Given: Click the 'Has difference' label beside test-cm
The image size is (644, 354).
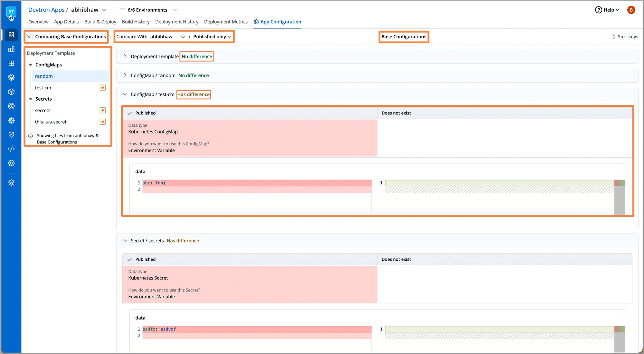Looking at the screenshot, I should coord(193,94).
